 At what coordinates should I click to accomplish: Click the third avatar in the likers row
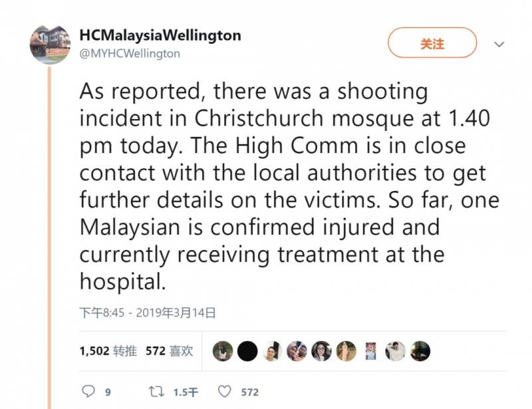point(272,351)
